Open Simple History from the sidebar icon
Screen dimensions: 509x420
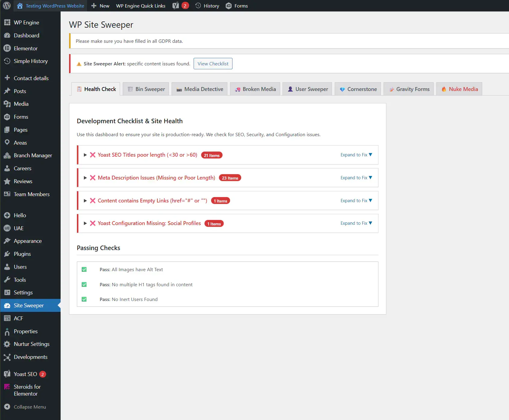[x=7, y=61]
